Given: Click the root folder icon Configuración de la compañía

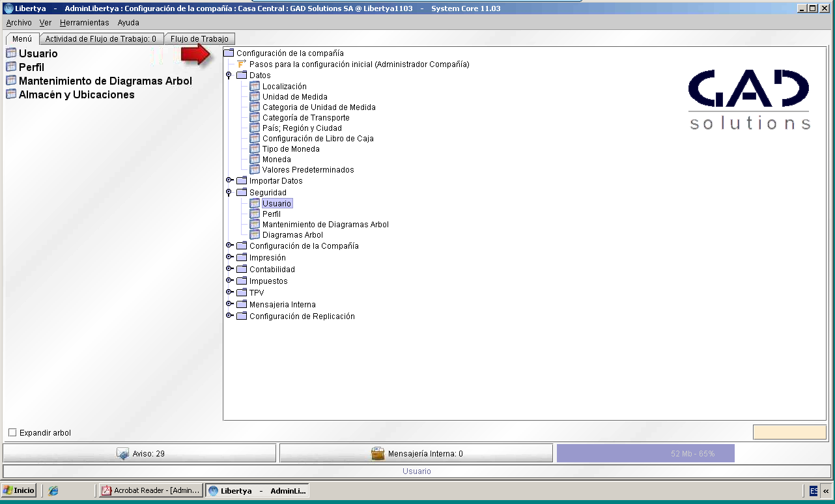Looking at the screenshot, I should tap(229, 53).
